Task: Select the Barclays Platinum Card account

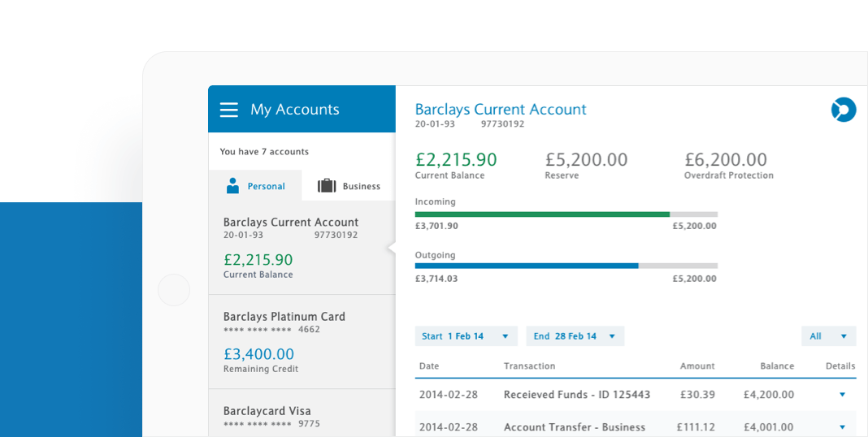Action: pyautogui.click(x=302, y=342)
